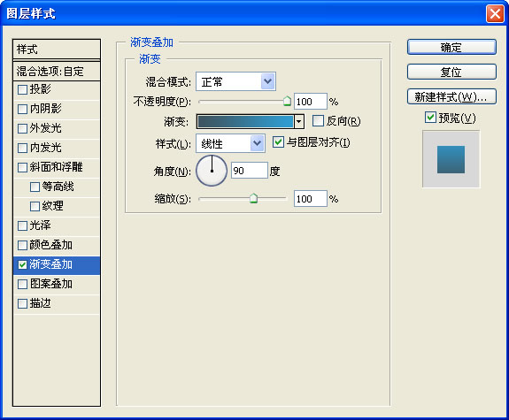
Task: Check the 纹理 sub-option checkbox
Action: (35, 206)
